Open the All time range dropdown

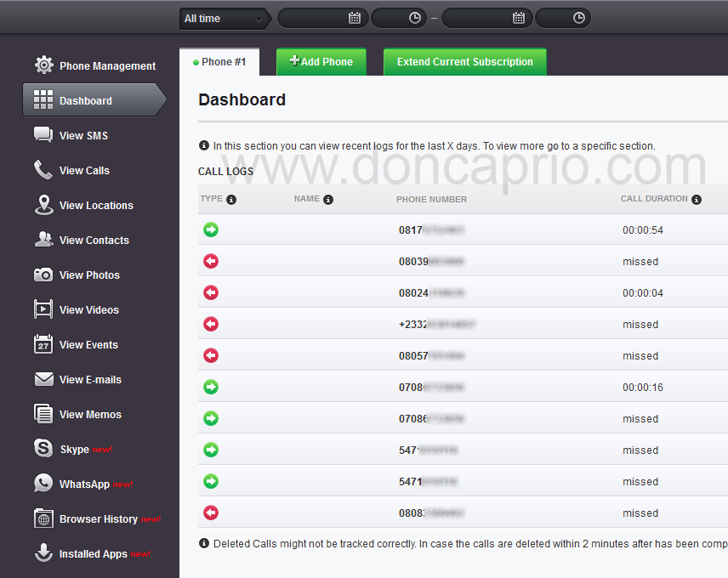pyautogui.click(x=225, y=19)
